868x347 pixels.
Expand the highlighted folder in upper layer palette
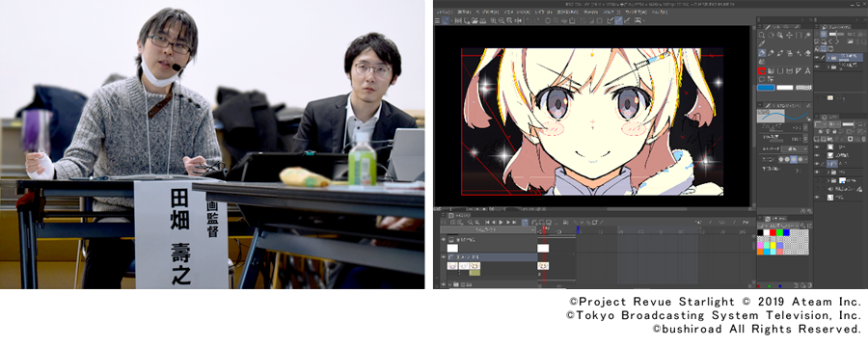pos(828,58)
